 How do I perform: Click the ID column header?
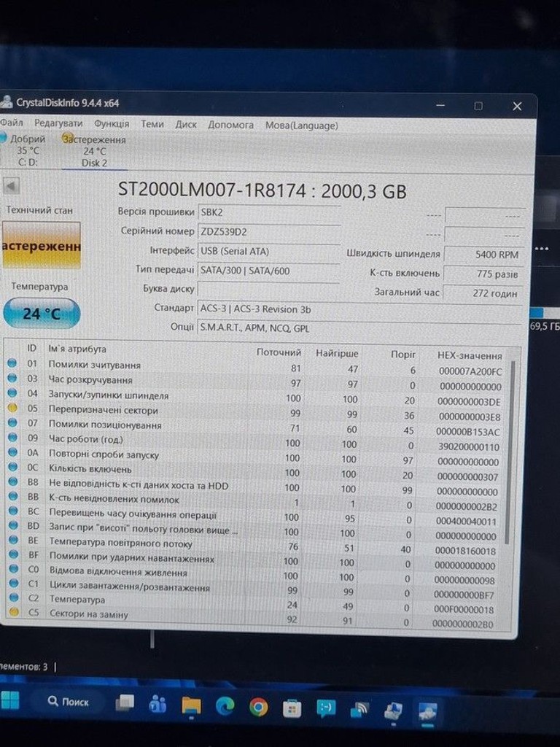click(x=31, y=348)
